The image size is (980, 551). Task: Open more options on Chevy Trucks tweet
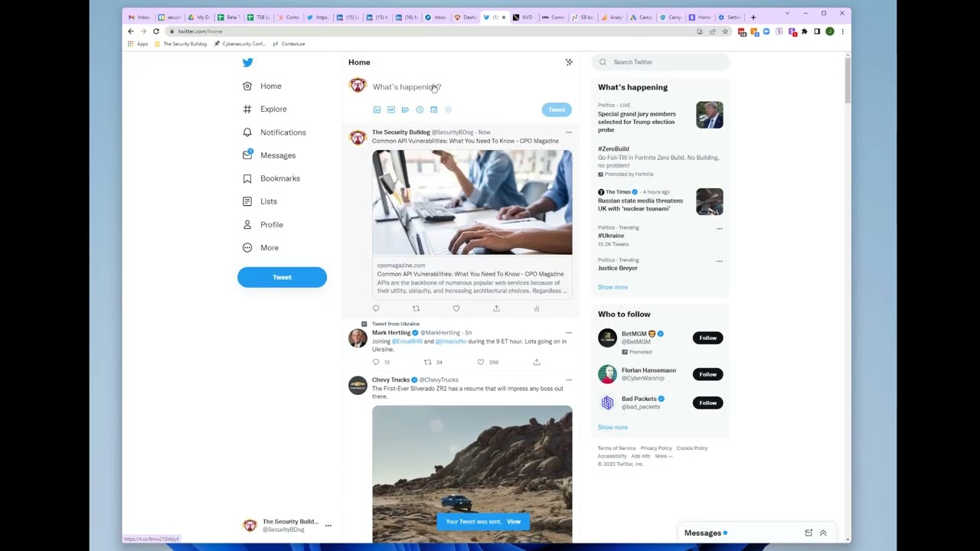click(x=568, y=380)
